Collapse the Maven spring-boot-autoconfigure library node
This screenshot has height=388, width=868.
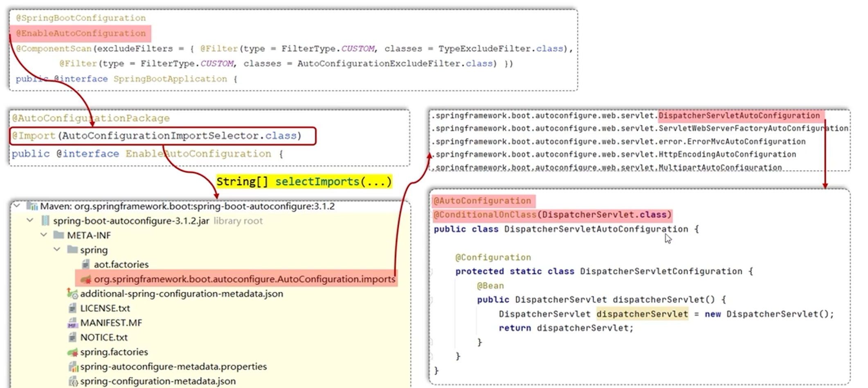click(x=17, y=206)
